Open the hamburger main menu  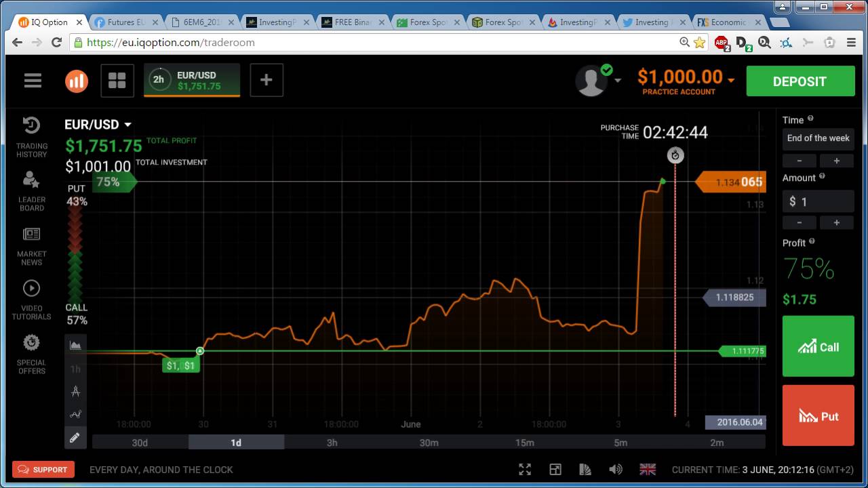[x=33, y=81]
